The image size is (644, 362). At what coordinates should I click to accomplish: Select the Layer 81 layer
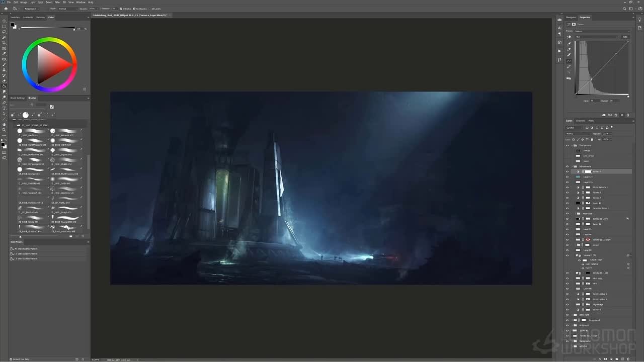598,203
